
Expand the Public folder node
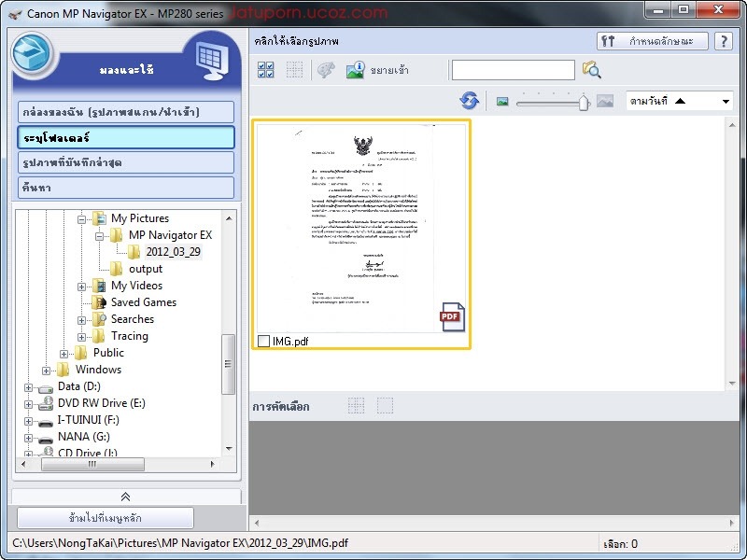pos(63,354)
